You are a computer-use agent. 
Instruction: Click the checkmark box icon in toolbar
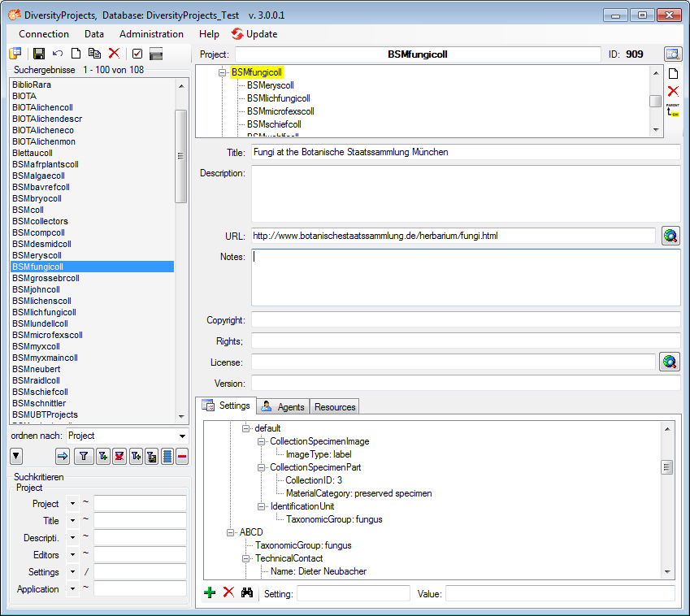click(137, 54)
